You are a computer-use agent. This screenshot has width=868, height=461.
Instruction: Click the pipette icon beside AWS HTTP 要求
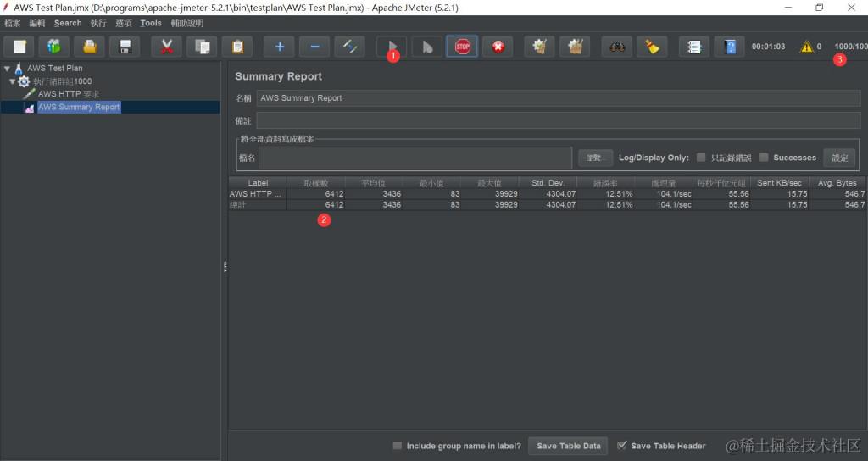[x=30, y=94]
